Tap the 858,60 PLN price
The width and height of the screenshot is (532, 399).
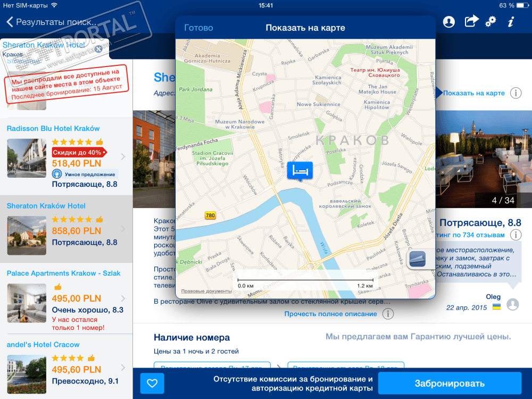tap(76, 231)
